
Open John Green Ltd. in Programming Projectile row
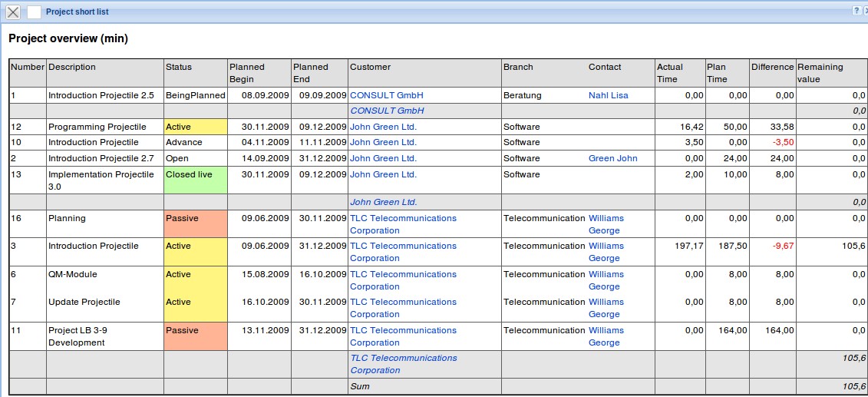pos(383,127)
